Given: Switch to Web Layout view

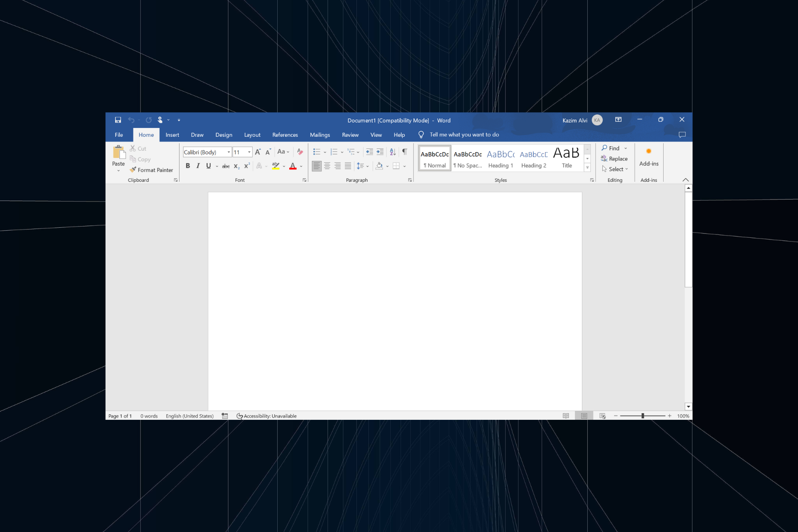Looking at the screenshot, I should pos(603,416).
